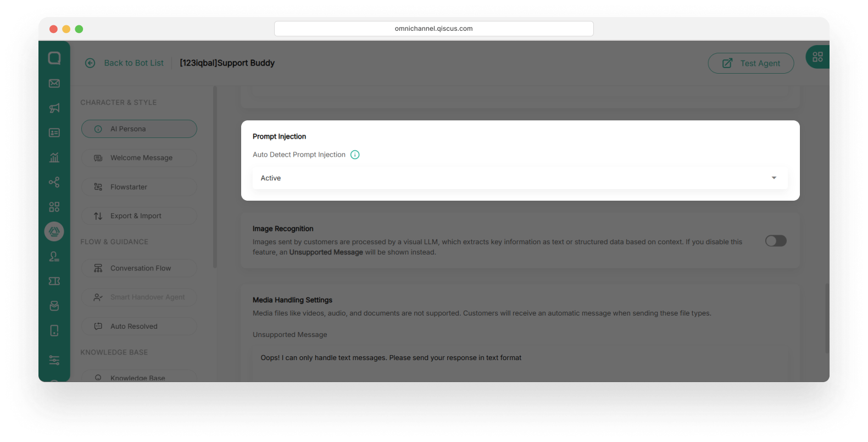868x442 pixels.
Task: Click the Auto Detect Prompt Injection label
Action: [x=299, y=155]
